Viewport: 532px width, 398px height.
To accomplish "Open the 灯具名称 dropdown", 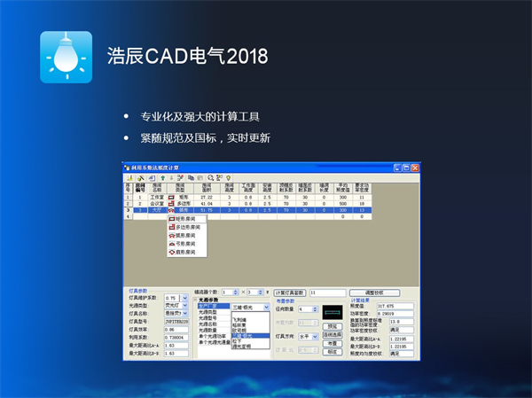I will 184,313.
